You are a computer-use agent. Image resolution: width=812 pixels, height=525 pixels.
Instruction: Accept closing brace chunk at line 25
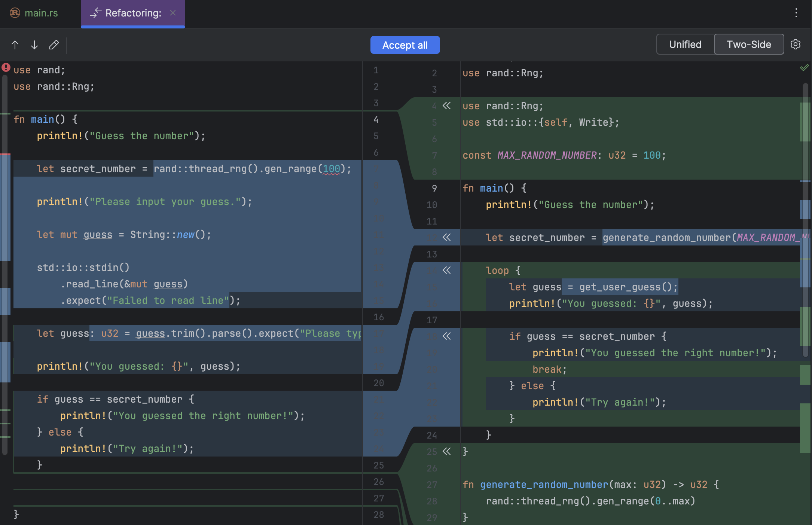[x=447, y=452]
